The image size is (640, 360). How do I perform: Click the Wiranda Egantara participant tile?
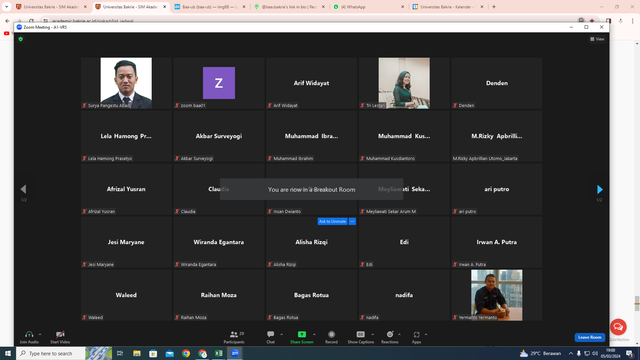click(219, 242)
